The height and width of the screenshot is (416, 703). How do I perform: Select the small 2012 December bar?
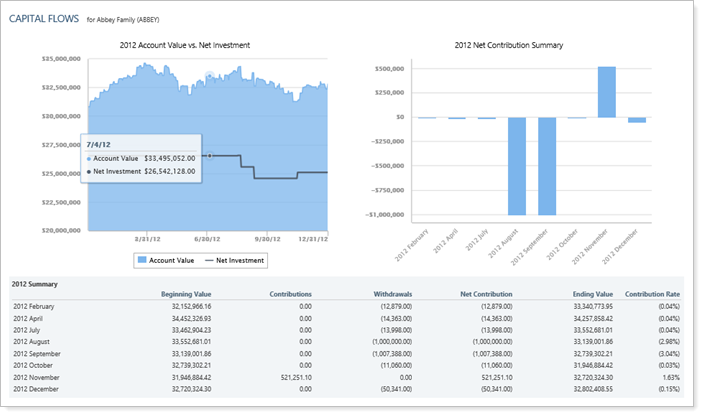pos(636,120)
